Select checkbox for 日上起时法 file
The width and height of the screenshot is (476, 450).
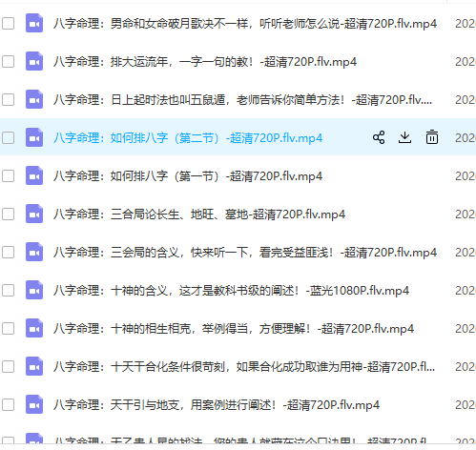coord(8,100)
